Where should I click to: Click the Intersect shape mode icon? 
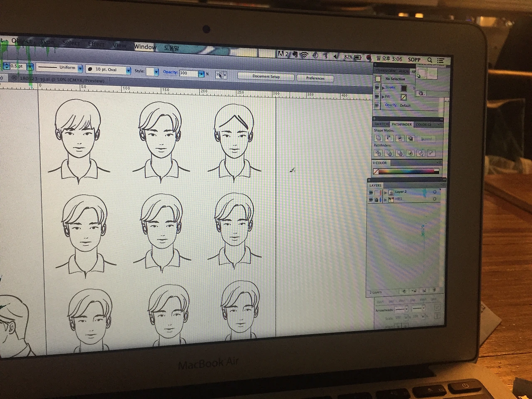(400, 138)
